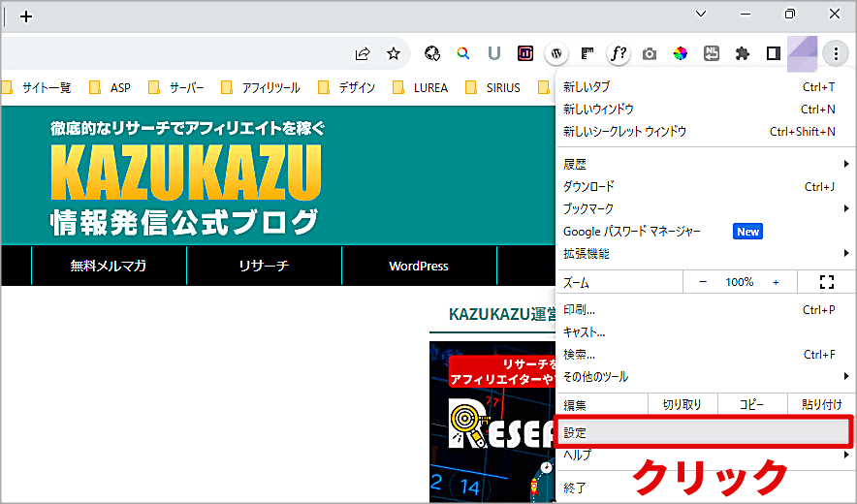Open the red chart extension icon
The width and height of the screenshot is (857, 504).
point(525,53)
